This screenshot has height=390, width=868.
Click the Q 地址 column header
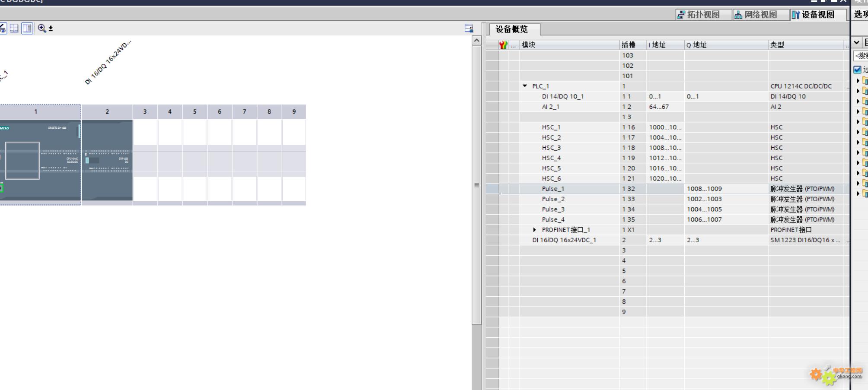coord(726,45)
